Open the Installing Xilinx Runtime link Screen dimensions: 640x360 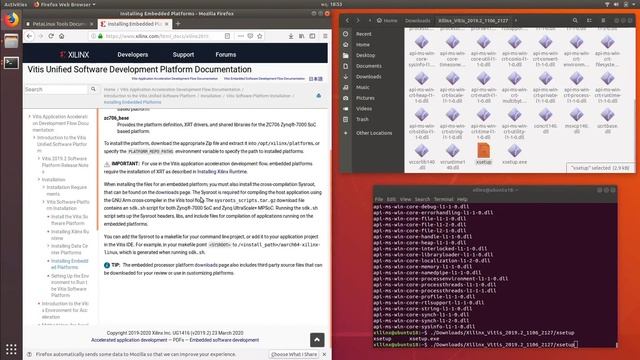click(x=222, y=171)
